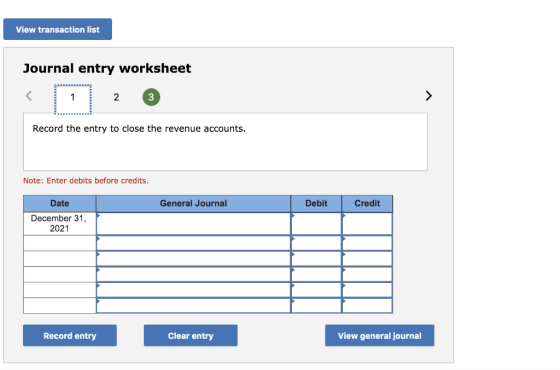This screenshot has width=560, height=370.
Task: Click Credit cell on December 31 row
Action: (367, 224)
